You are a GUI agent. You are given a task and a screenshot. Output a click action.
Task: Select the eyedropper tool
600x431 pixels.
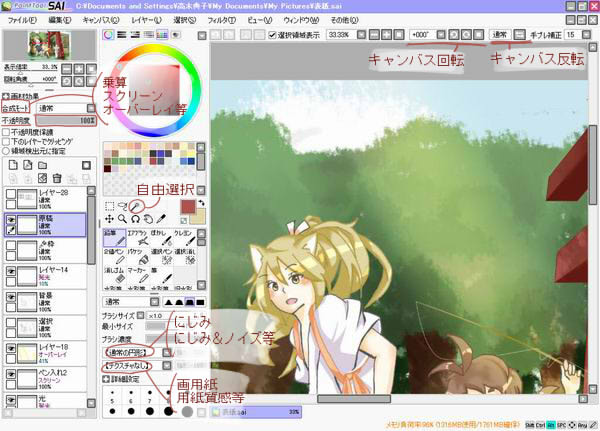coord(161,219)
